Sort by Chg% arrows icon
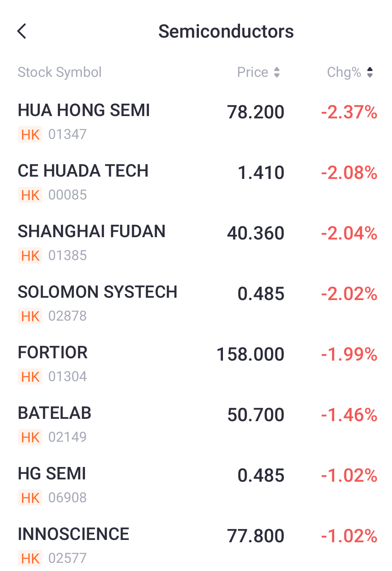 click(x=370, y=72)
